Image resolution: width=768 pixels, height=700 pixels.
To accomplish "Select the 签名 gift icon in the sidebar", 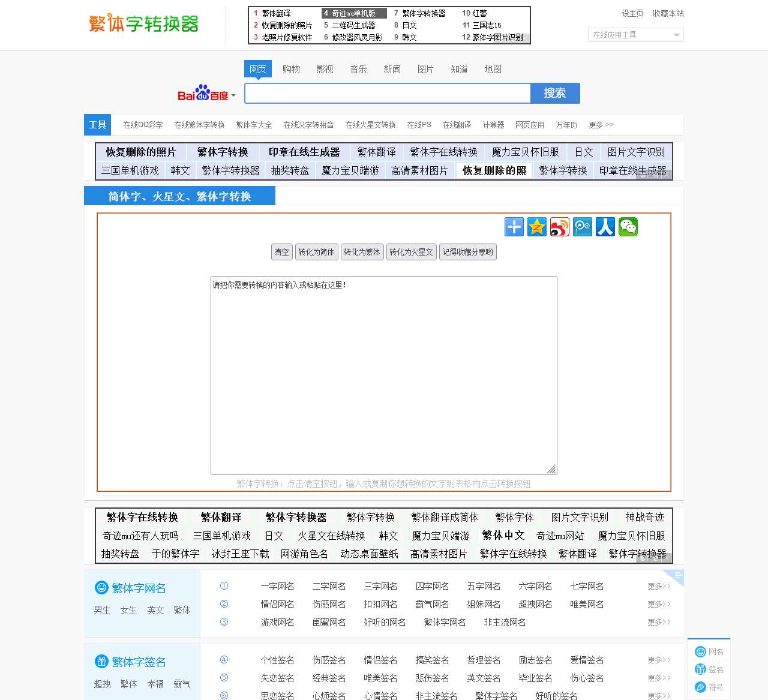I will (701, 669).
